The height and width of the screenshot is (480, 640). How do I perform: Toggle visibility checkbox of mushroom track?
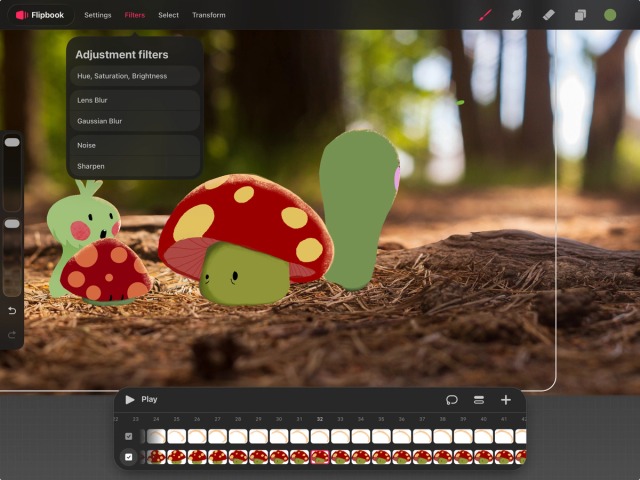click(x=128, y=457)
